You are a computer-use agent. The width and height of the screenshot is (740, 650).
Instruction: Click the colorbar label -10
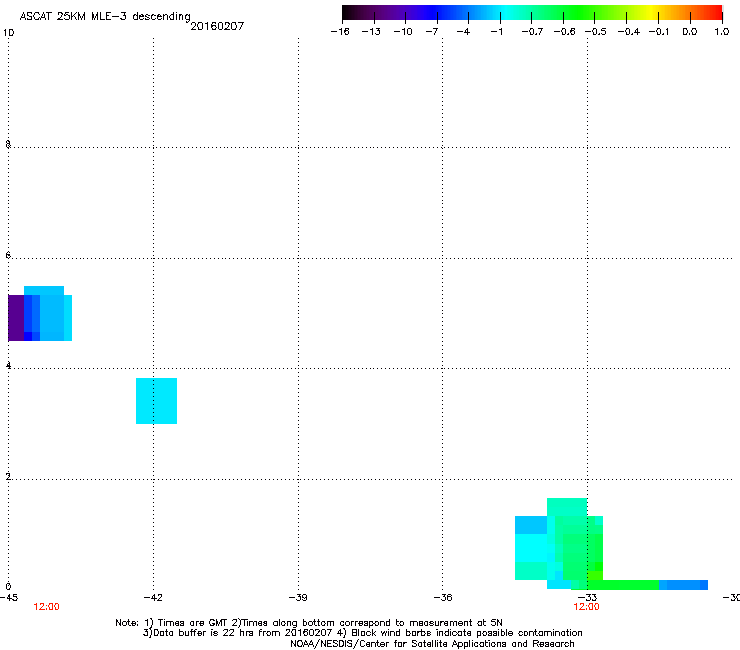[403, 32]
